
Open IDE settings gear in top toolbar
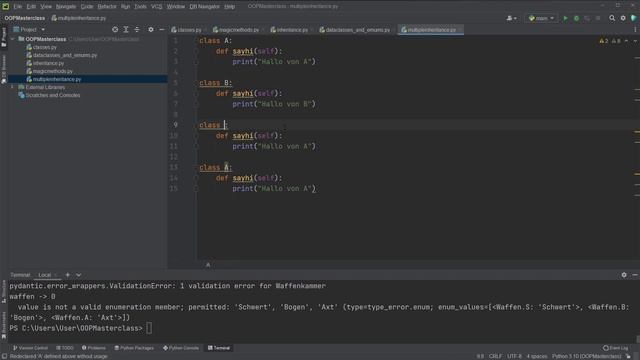point(623,18)
